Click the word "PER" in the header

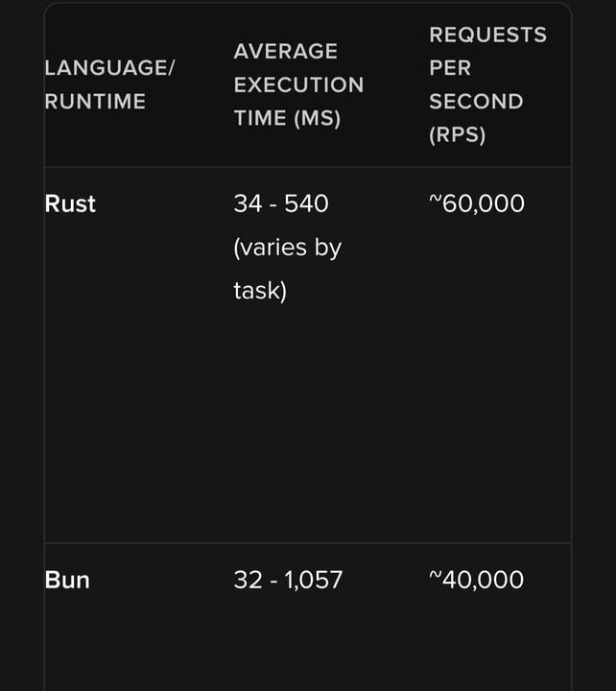pos(450,68)
